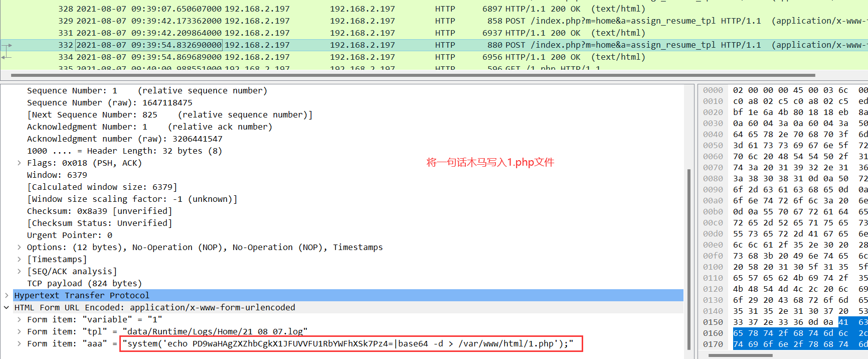Image resolution: width=868 pixels, height=359 pixels.
Task: Expand the Hypertext Transfer Protocol section
Action: (7, 295)
